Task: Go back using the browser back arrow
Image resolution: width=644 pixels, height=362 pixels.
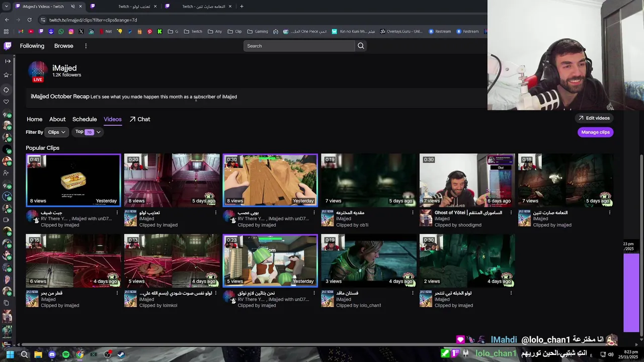Action: click(x=7, y=20)
